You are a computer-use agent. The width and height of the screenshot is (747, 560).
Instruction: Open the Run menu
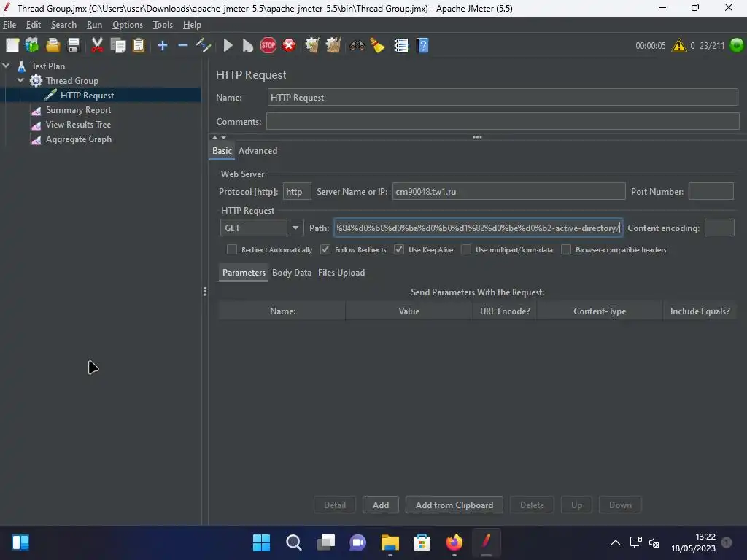tap(94, 25)
